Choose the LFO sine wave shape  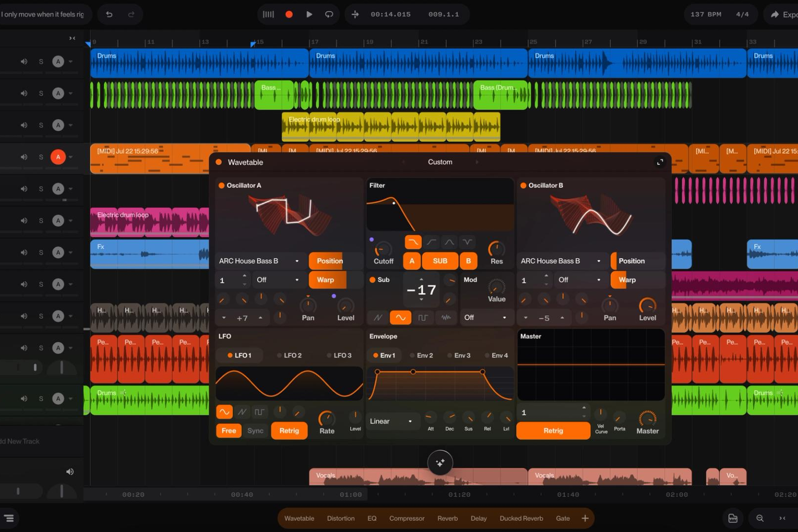pyautogui.click(x=224, y=412)
